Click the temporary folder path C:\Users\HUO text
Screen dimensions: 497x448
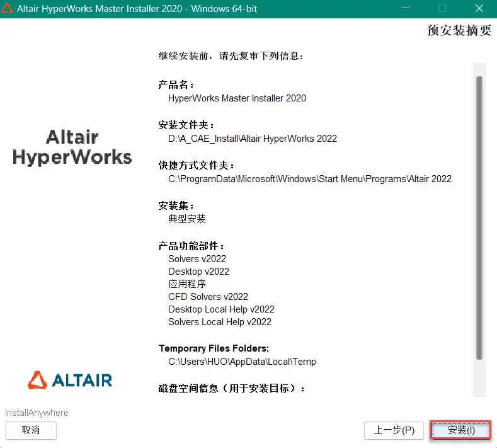coord(242,362)
